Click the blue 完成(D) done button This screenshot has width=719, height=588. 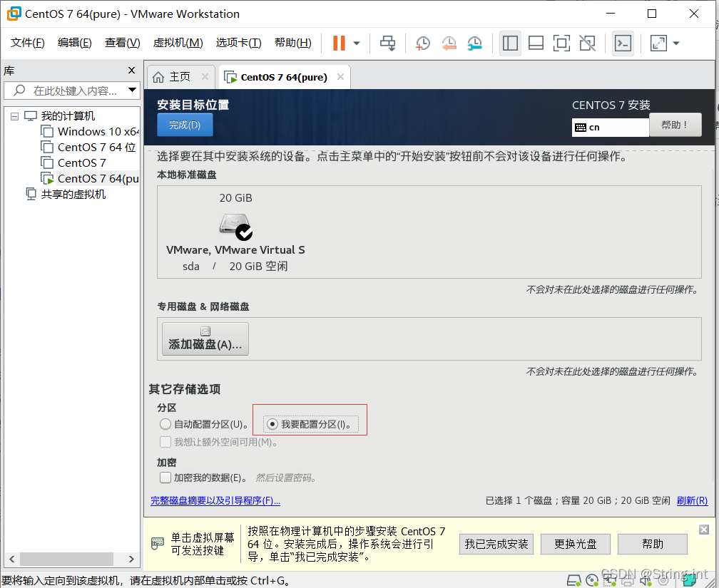click(185, 125)
